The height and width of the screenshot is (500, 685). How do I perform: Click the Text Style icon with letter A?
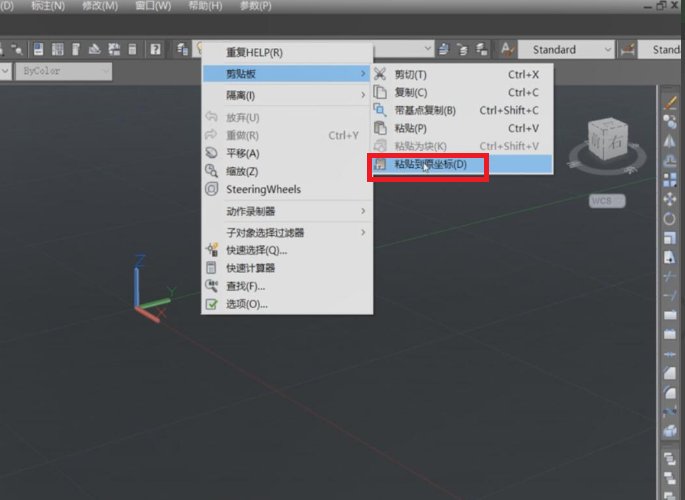pos(507,49)
